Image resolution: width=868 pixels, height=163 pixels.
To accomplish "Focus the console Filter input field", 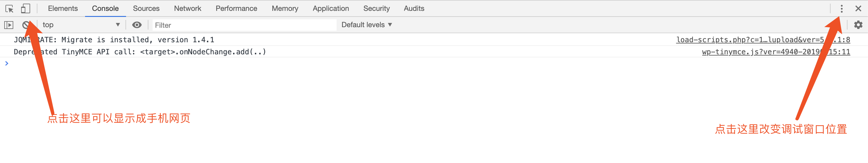I will click(x=244, y=25).
